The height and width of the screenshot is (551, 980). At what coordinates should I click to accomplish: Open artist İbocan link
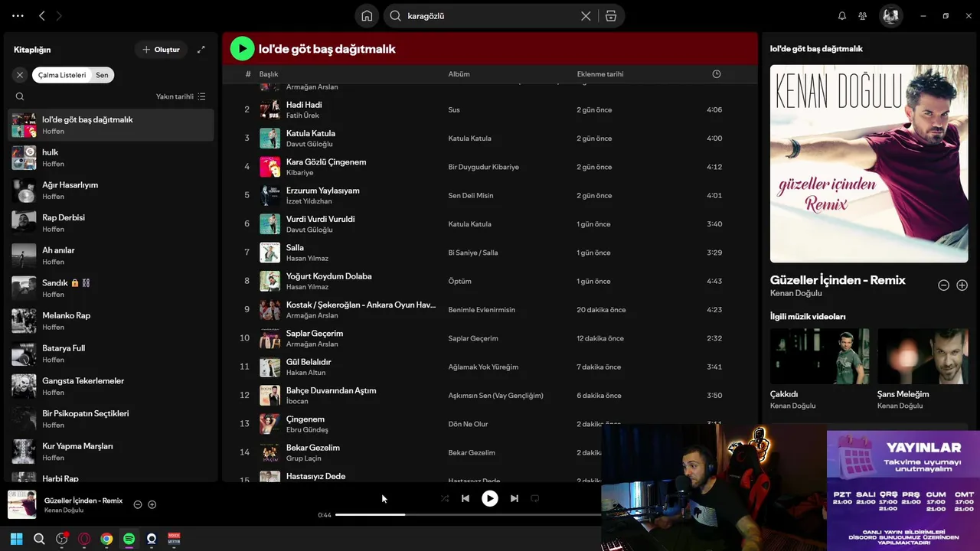297,401
